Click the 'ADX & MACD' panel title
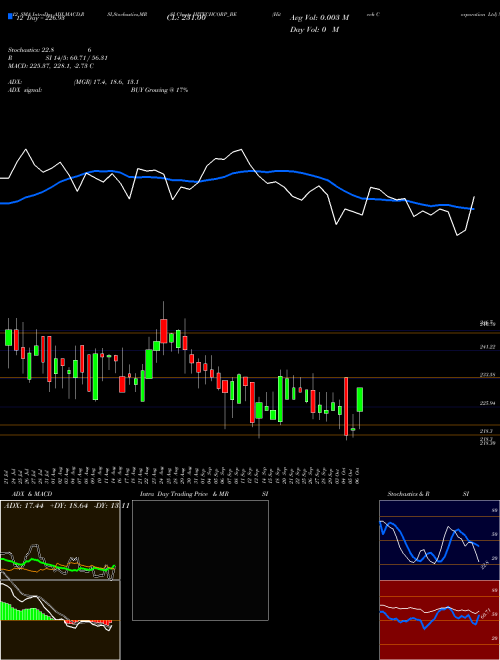Screen dimensions: 500x660 32,494
